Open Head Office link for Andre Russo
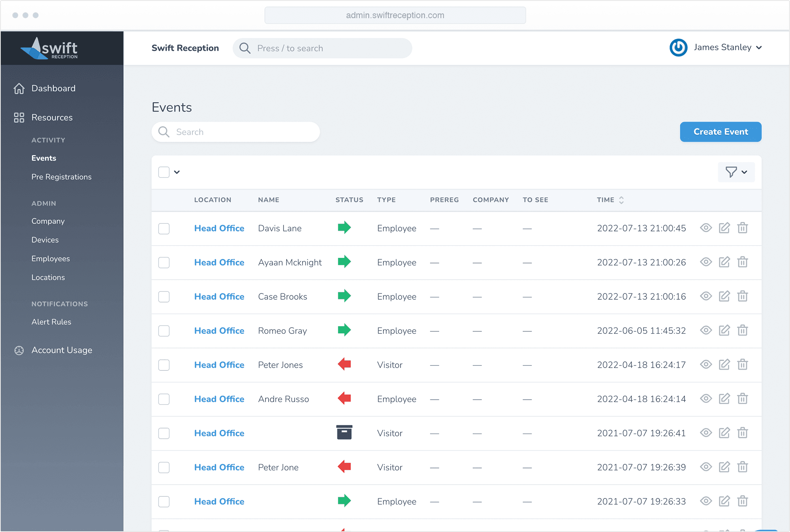The height and width of the screenshot is (532, 790). click(x=219, y=399)
